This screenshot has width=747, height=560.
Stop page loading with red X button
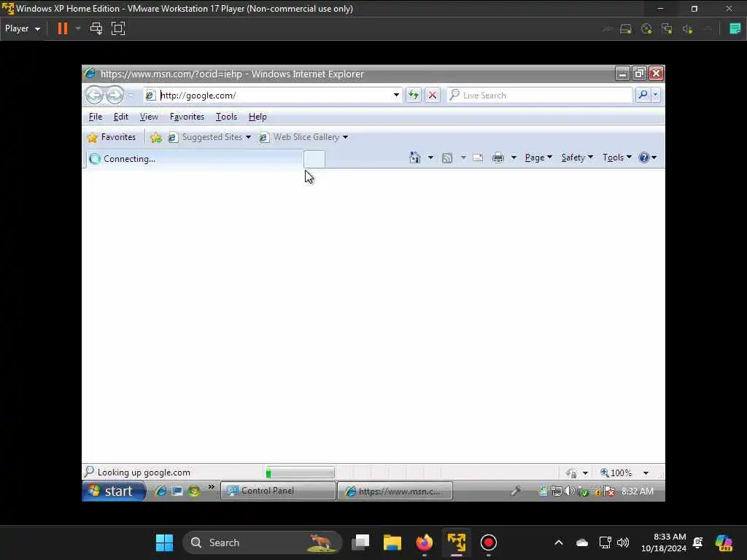(x=432, y=95)
